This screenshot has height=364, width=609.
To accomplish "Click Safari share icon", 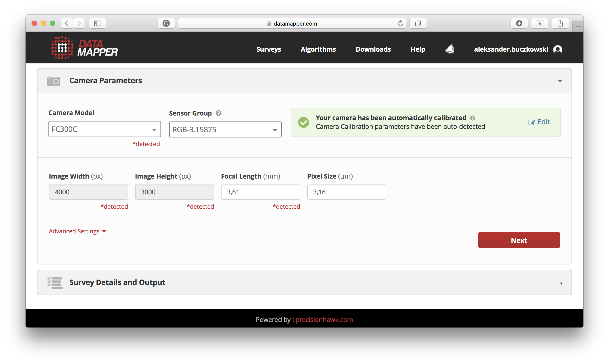I will tap(560, 23).
